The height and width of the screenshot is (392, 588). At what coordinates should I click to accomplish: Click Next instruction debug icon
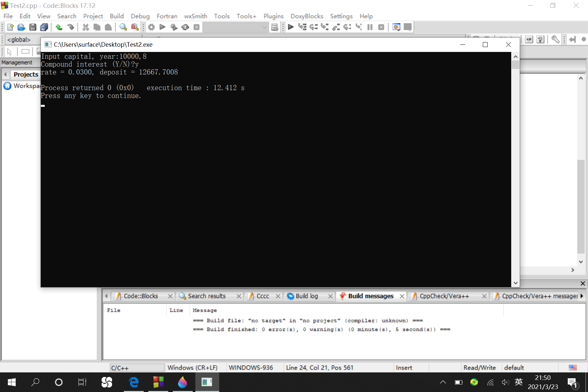[x=347, y=27]
